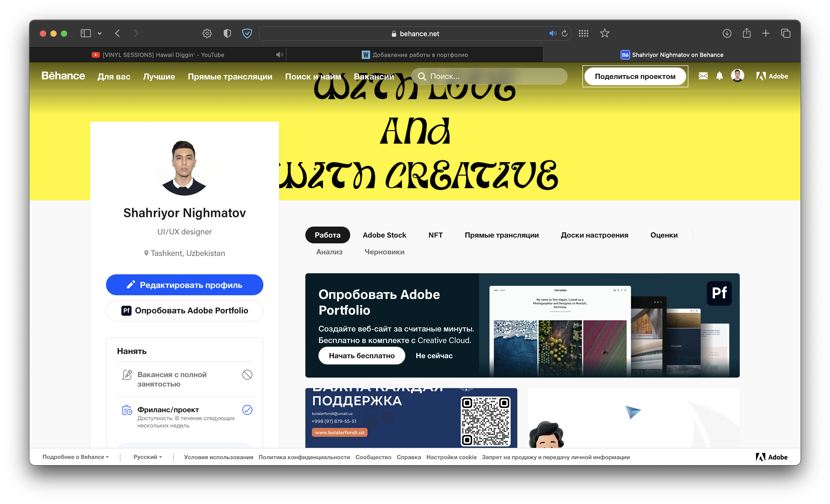
Task: Open the profile avatar menu in header
Action: click(x=737, y=76)
